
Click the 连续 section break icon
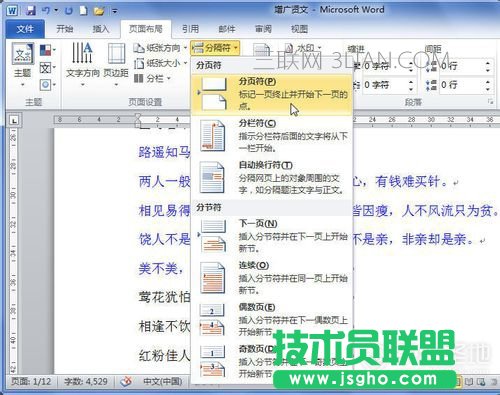pos(212,278)
